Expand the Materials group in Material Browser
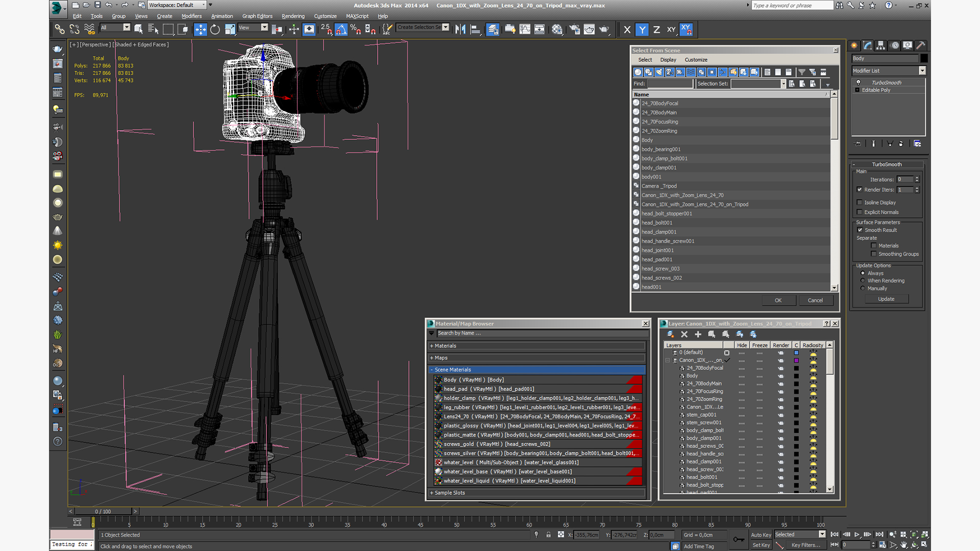This screenshot has width=980, height=551. (537, 346)
